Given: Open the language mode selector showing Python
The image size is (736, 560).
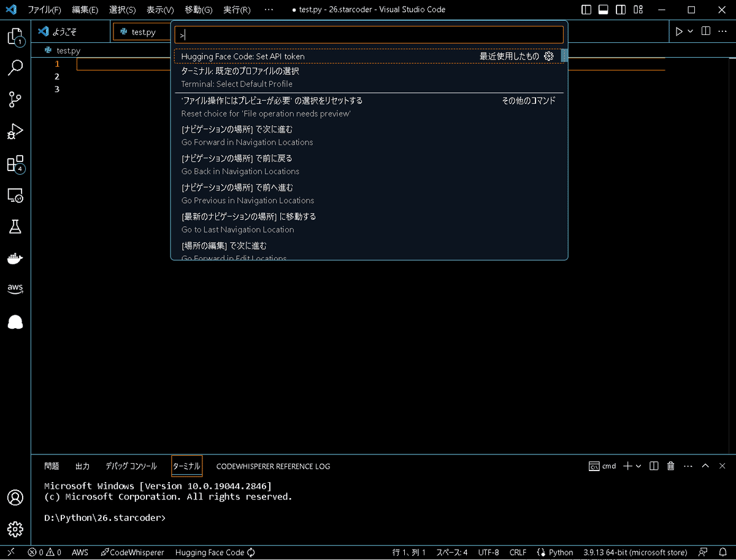Looking at the screenshot, I should pos(560,552).
